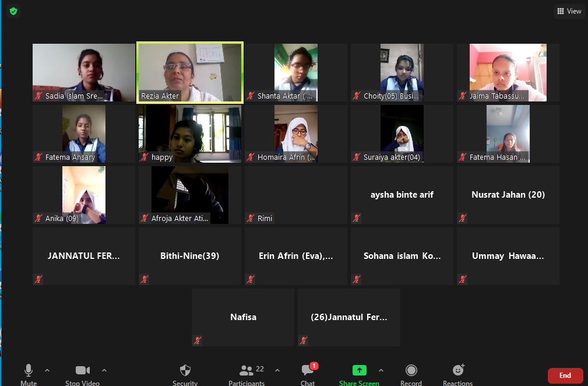
Task: Select Anika (09) video tile
Action: [x=83, y=195]
